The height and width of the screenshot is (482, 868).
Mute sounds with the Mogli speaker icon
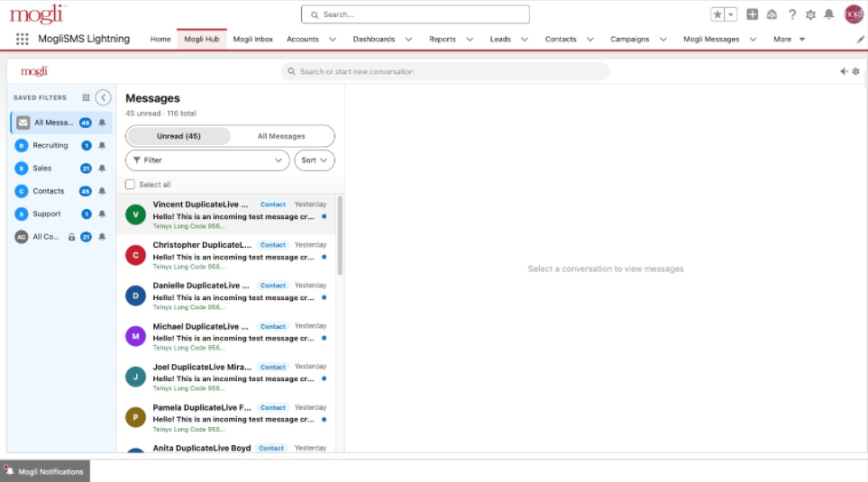[844, 71]
